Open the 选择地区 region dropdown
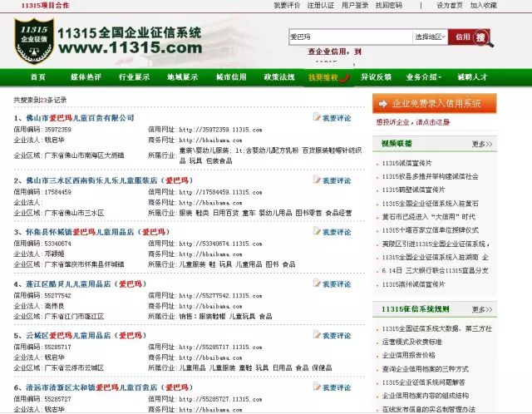Screen dimensions: 532x414 pos(430,37)
